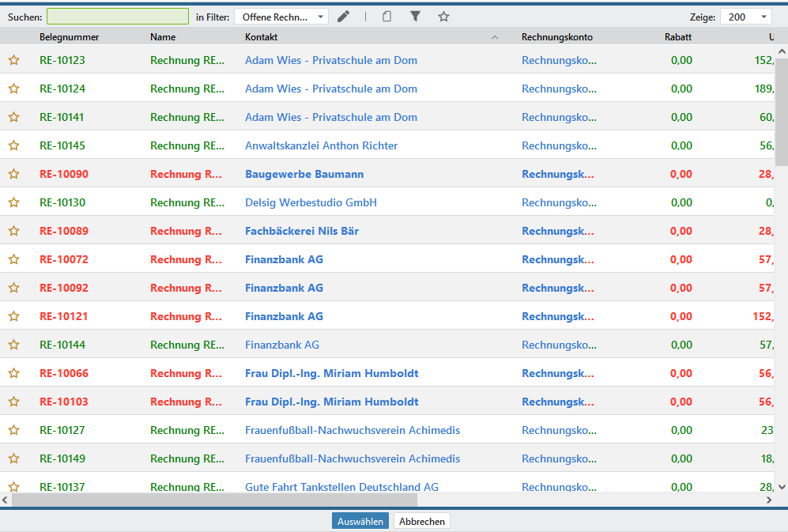
Task: Click the sort arrow in Kontakt column
Action: [x=495, y=37]
